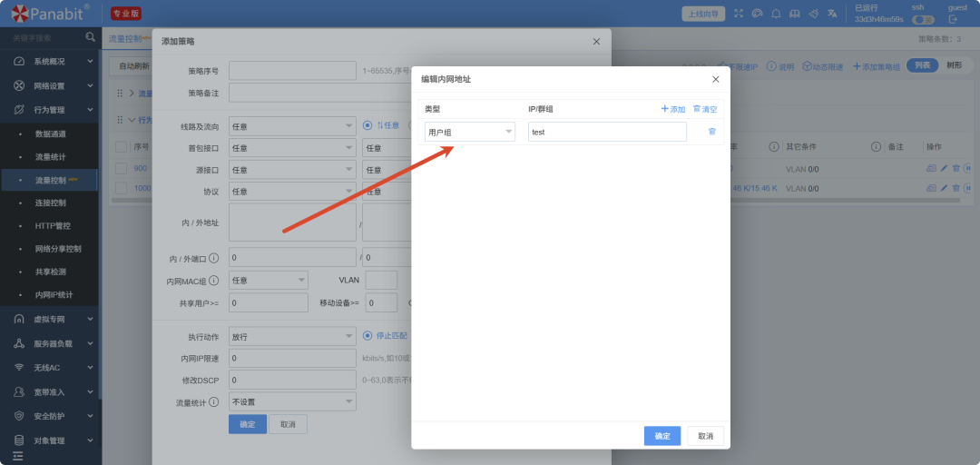Delete row 900 with trash icon

point(955,168)
